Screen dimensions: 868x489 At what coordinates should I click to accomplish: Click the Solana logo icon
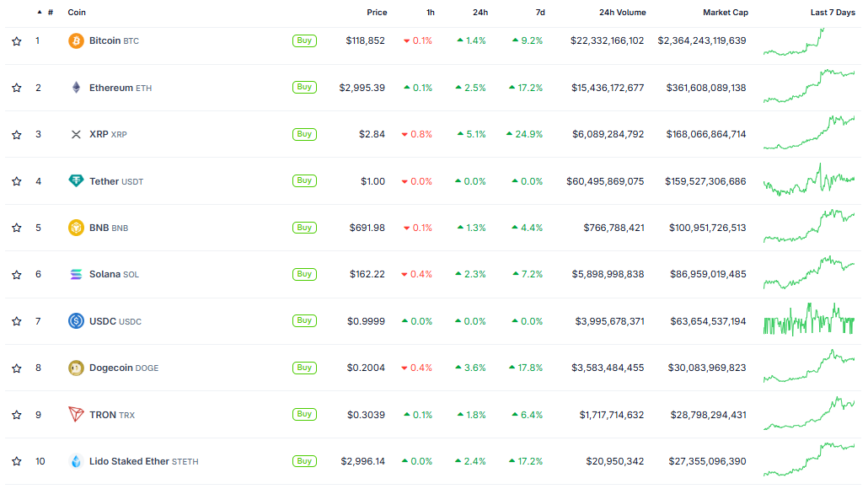[76, 274]
